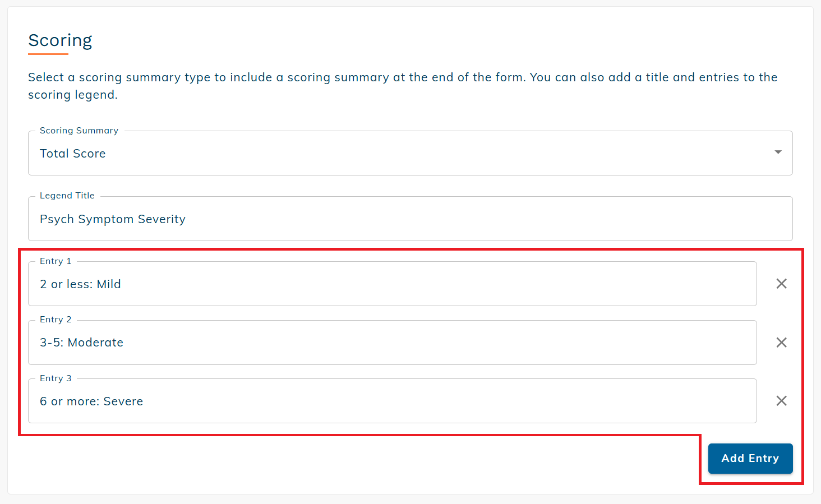Click the 'Scoring' section heading
Viewport: 821px width, 504px height.
tap(60, 40)
